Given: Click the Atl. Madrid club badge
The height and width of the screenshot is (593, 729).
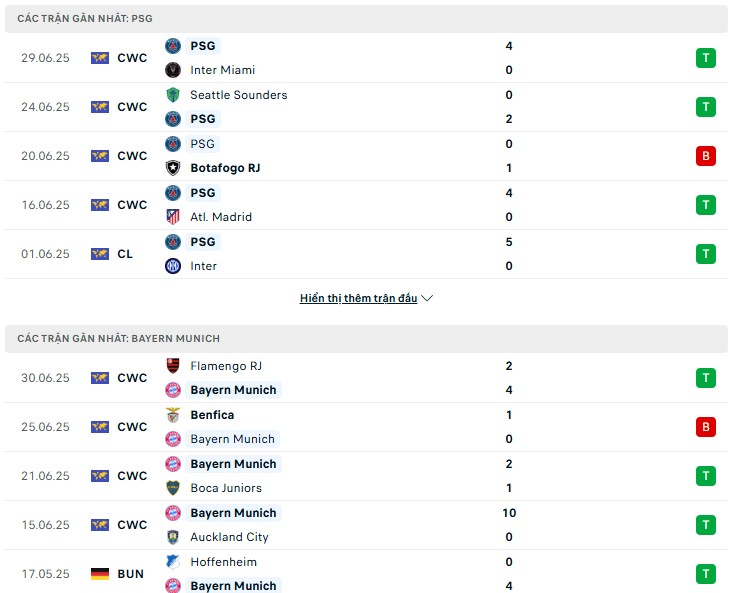Looking at the screenshot, I should point(173,217).
